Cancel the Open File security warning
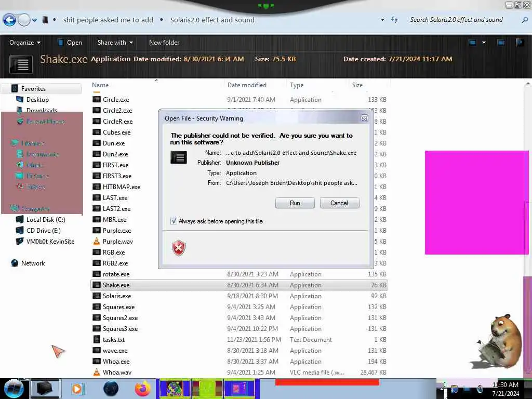The height and width of the screenshot is (399, 532). (339, 203)
